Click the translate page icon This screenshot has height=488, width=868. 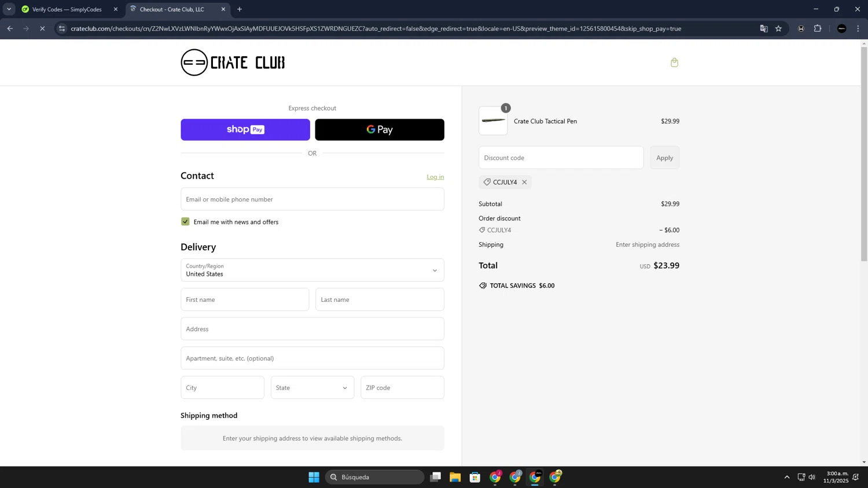764,28
